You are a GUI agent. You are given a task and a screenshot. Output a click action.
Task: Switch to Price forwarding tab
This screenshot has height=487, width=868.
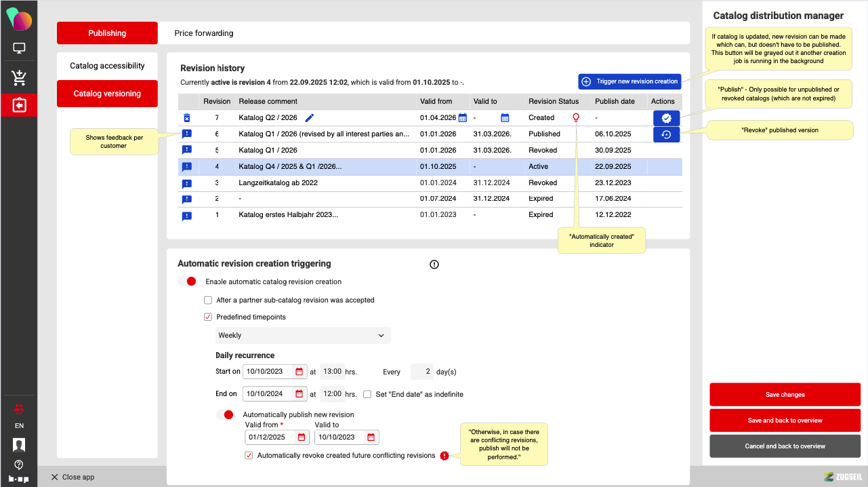(204, 33)
